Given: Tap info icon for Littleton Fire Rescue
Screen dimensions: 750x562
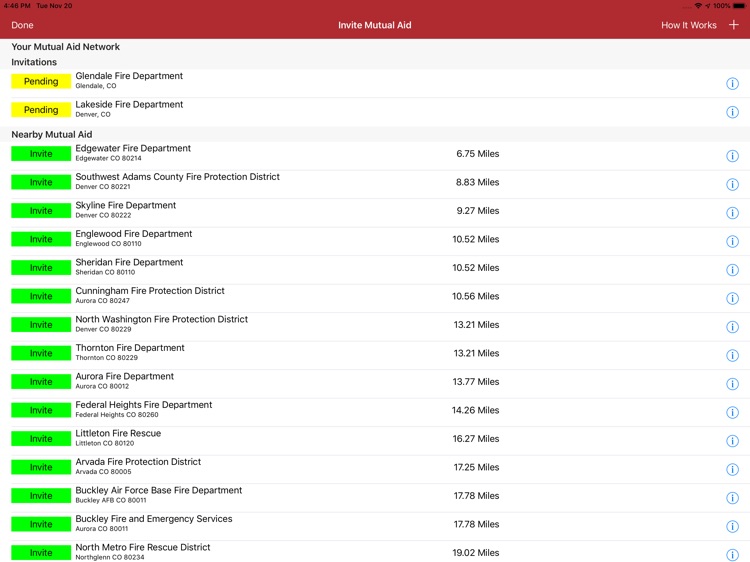Looking at the screenshot, I should (x=732, y=441).
